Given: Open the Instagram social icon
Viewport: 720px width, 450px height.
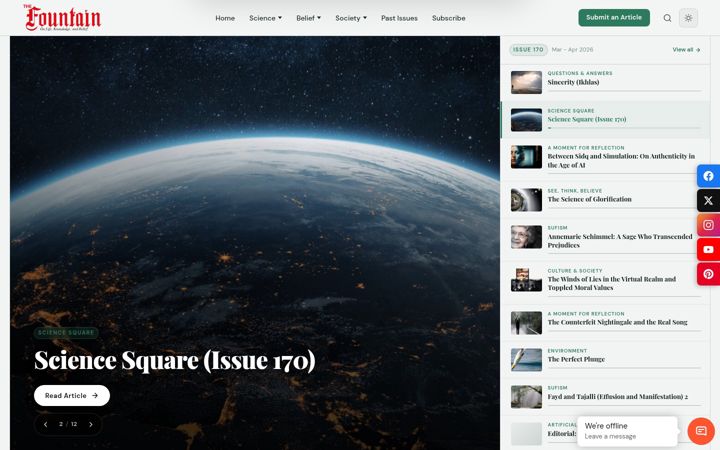Looking at the screenshot, I should coord(709,225).
